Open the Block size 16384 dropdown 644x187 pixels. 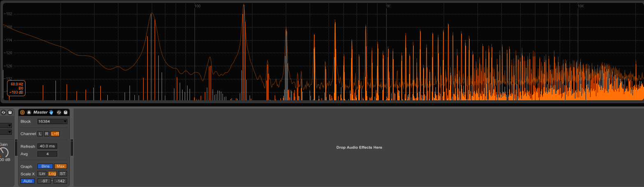click(52, 121)
